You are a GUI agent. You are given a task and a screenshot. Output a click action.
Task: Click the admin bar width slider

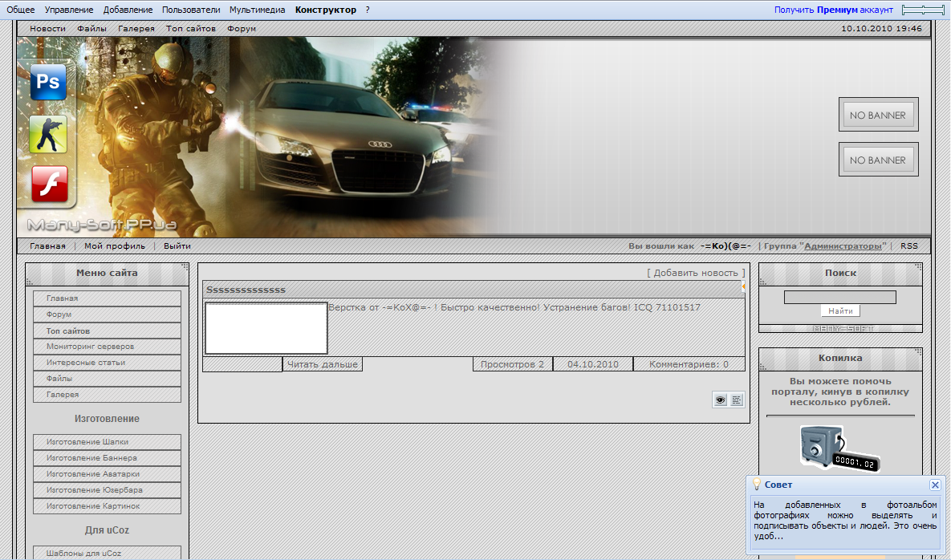coord(923,10)
